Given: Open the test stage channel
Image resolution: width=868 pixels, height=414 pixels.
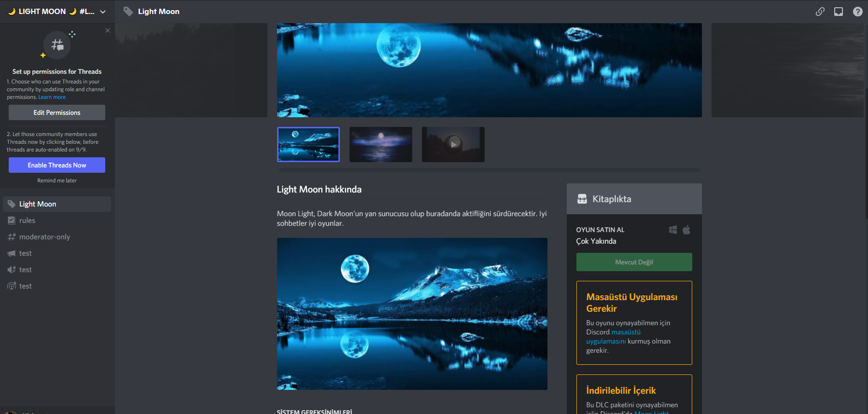Looking at the screenshot, I should (x=57, y=286).
